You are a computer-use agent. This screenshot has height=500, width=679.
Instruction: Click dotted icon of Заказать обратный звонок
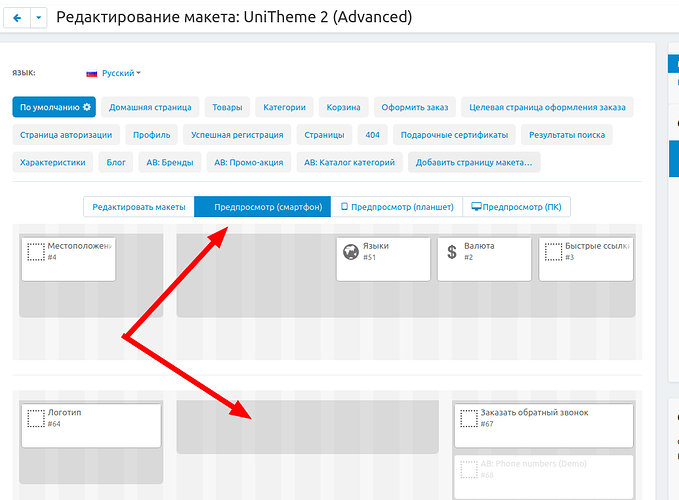coord(469,419)
